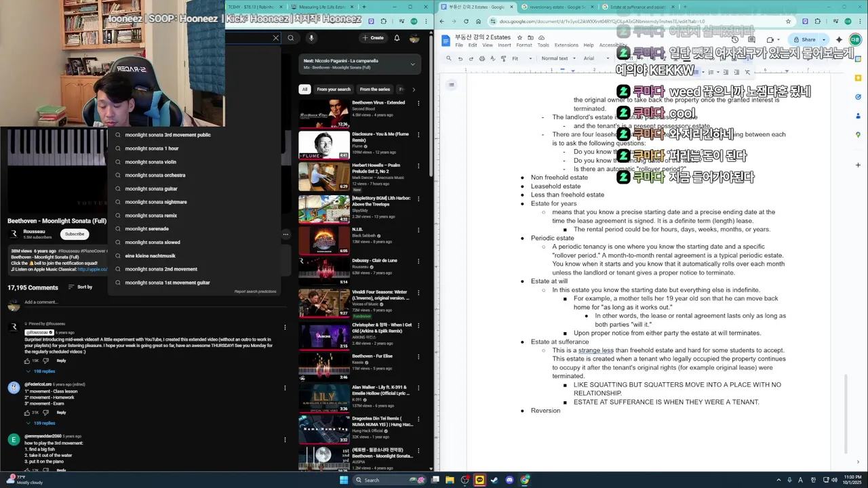The height and width of the screenshot is (488, 868).
Task: Open options menu for Vivaldi Four Seasons: Winter
Action: coord(418,293)
